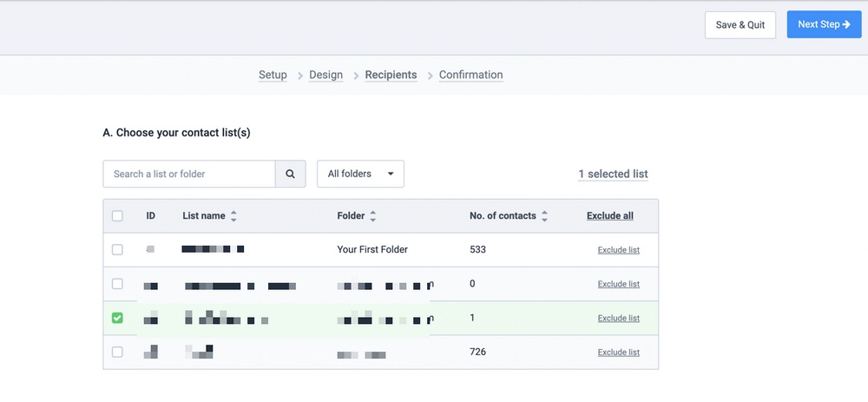Open the All folders dropdown

360,174
